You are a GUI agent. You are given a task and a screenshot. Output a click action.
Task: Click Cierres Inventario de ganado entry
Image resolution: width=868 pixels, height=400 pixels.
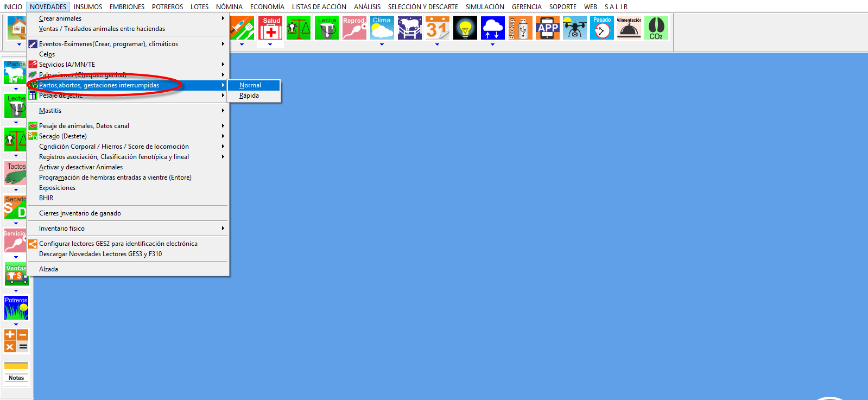click(80, 213)
